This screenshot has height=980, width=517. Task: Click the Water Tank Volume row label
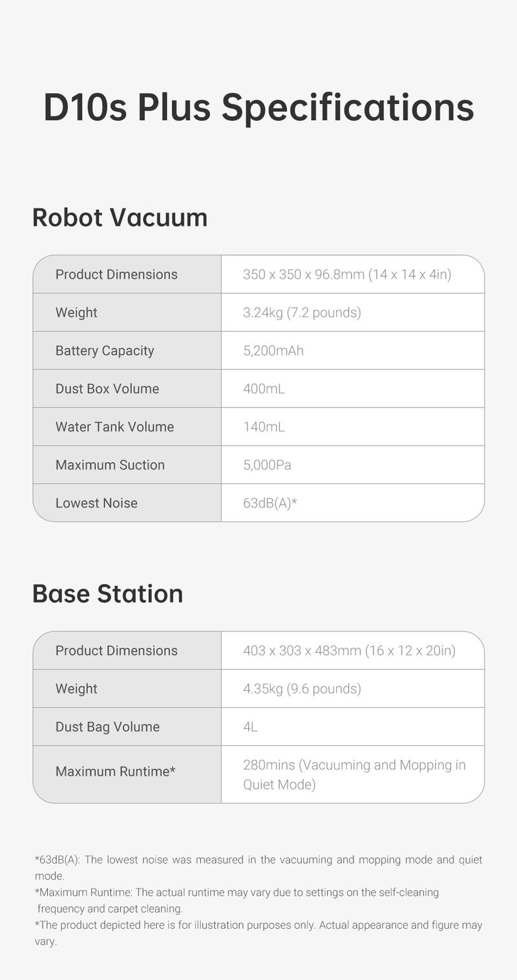point(114,427)
